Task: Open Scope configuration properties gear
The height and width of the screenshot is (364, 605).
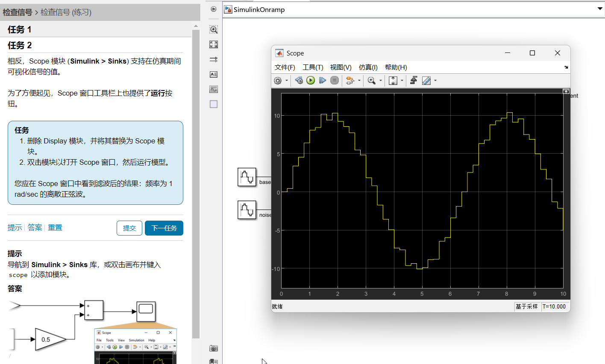Action: [278, 80]
